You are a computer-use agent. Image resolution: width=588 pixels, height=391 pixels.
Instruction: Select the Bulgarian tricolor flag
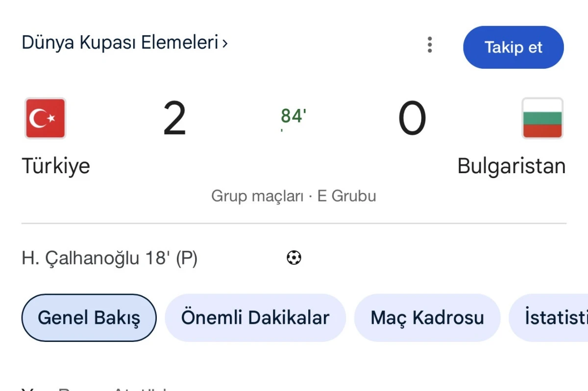click(x=542, y=118)
